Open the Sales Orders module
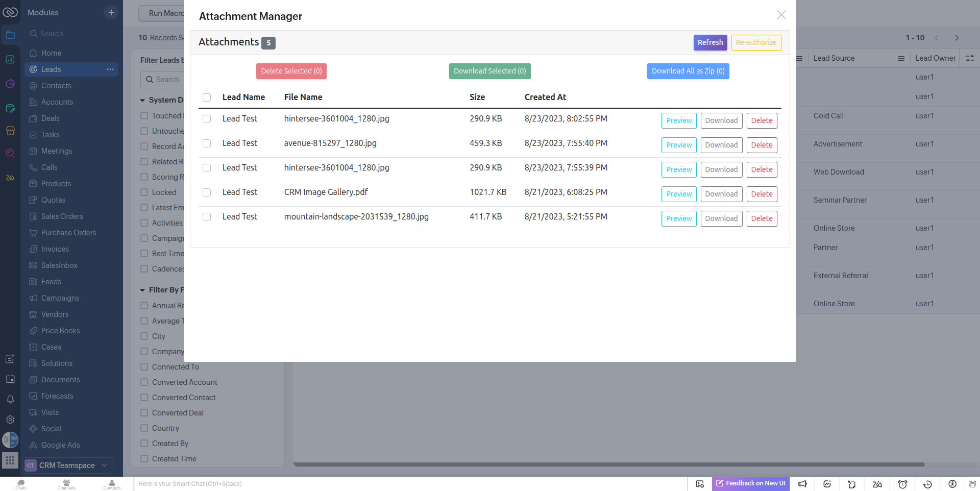The image size is (980, 491). tap(62, 216)
